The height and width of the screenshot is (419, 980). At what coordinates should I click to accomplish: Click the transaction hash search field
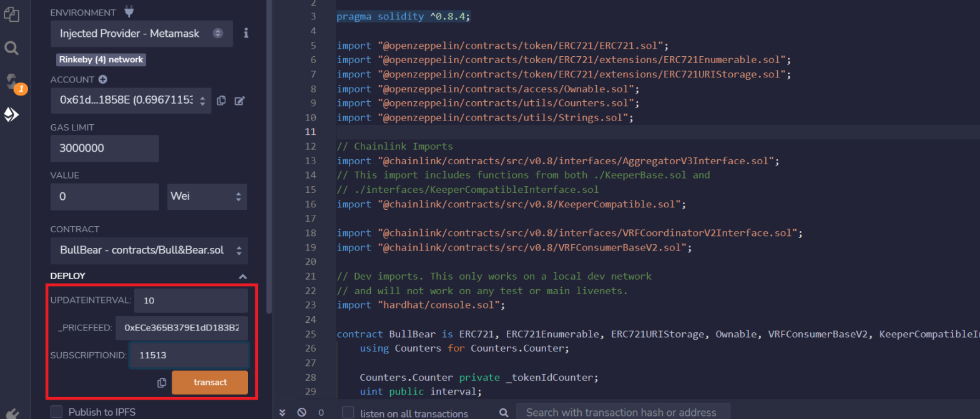click(x=621, y=412)
